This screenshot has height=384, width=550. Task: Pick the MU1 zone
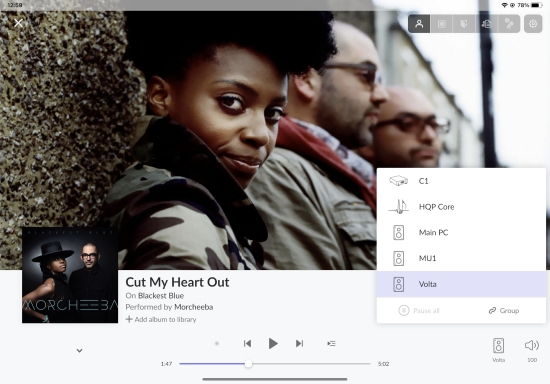[461, 258]
